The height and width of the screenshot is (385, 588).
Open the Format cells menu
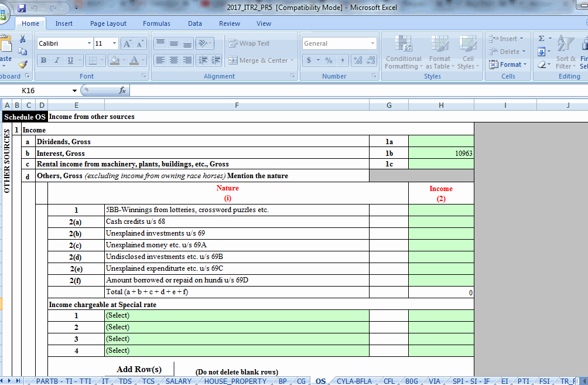pos(508,64)
